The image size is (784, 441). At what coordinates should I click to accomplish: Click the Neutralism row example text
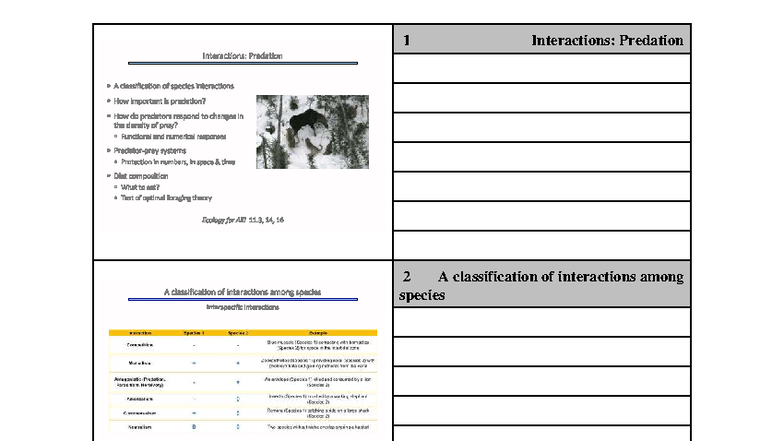point(318,428)
